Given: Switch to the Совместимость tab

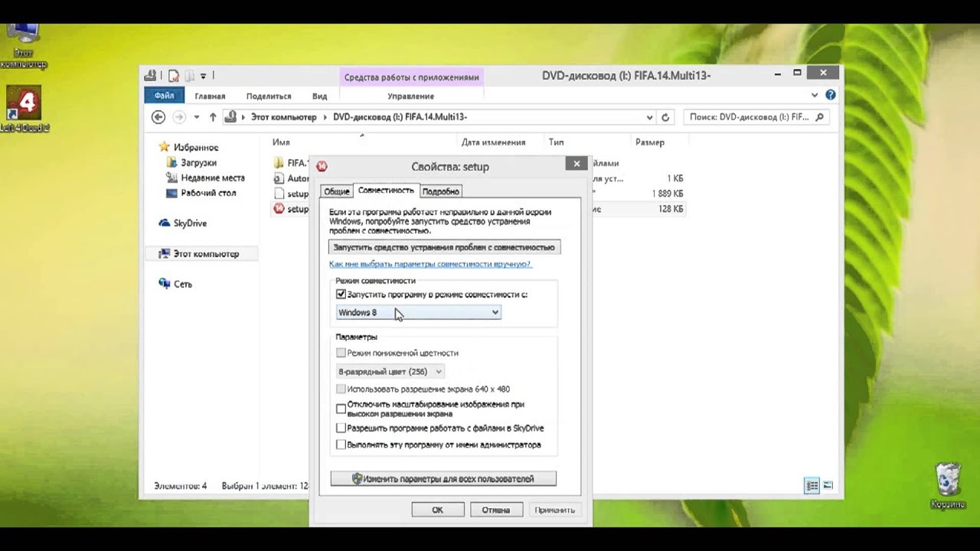Looking at the screenshot, I should pyautogui.click(x=386, y=190).
